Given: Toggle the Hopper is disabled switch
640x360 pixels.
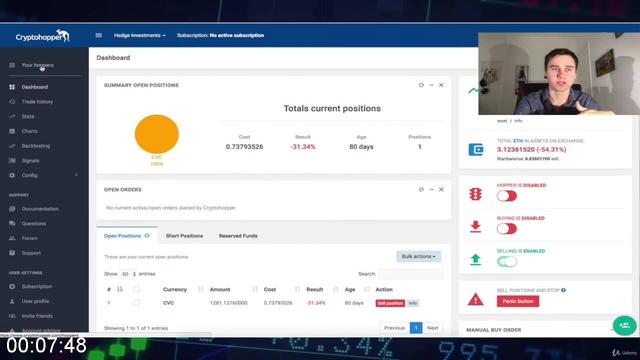Looking at the screenshot, I should click(x=507, y=196).
